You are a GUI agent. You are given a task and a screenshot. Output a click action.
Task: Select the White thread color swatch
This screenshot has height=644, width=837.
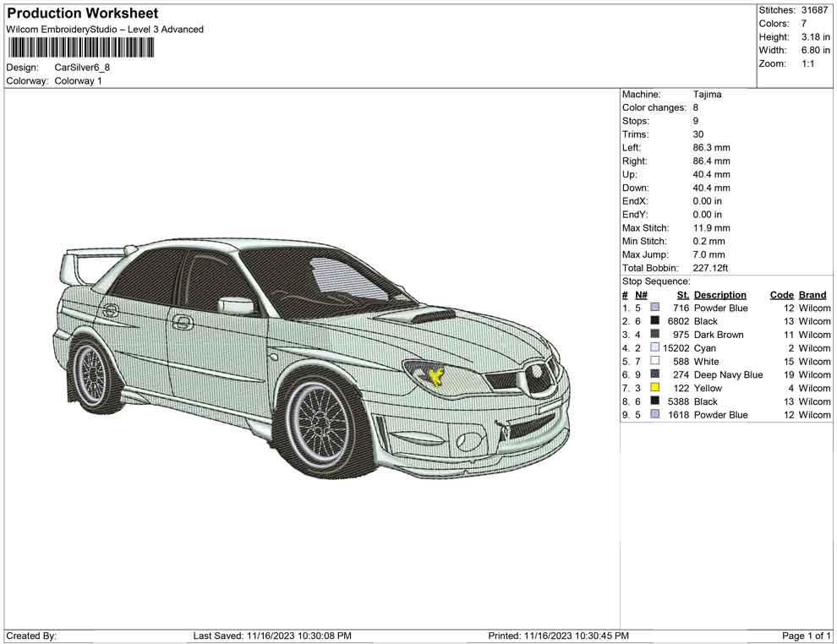click(654, 362)
